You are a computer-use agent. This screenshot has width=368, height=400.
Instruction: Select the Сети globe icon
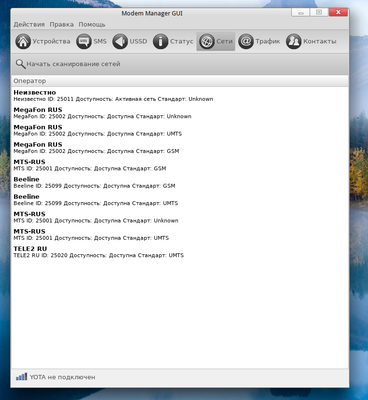(x=207, y=42)
